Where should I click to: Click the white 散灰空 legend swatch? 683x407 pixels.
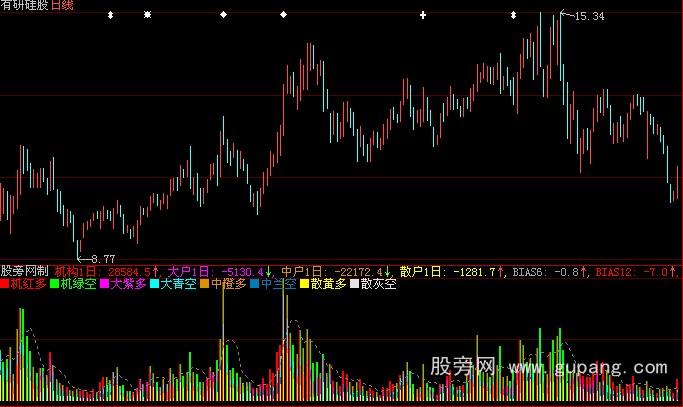pos(355,284)
